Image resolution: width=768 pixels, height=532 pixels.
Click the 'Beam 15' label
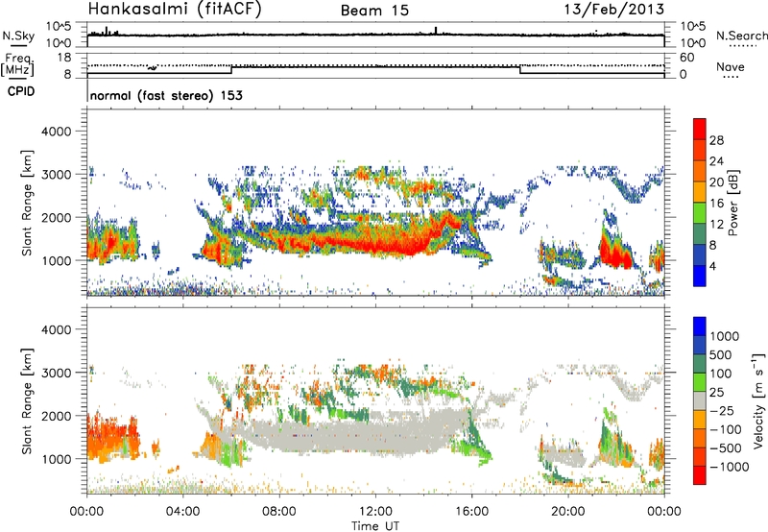pos(374,11)
